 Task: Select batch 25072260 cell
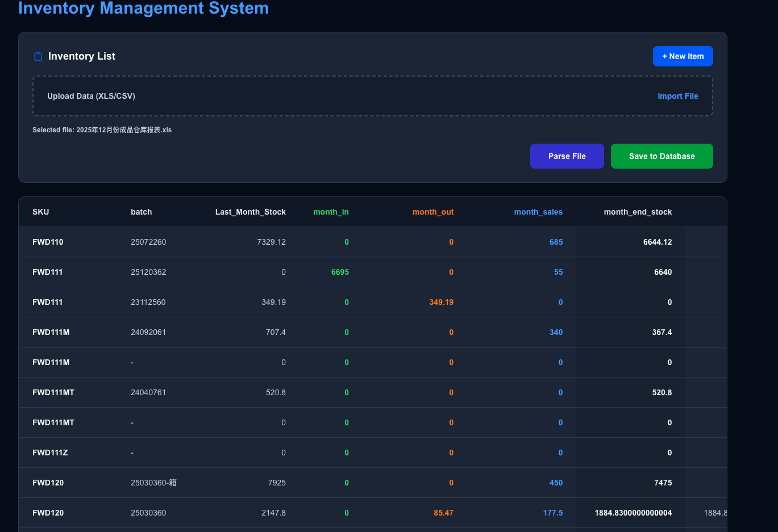(148, 242)
